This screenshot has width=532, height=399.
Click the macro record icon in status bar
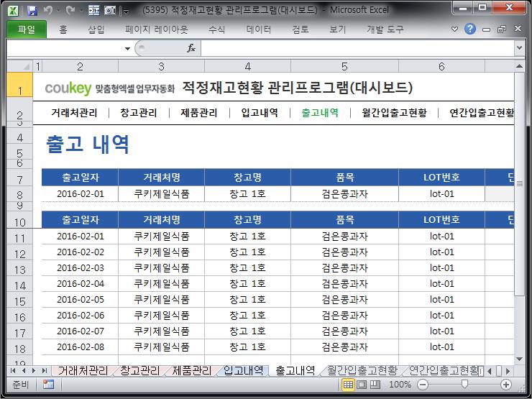48,385
